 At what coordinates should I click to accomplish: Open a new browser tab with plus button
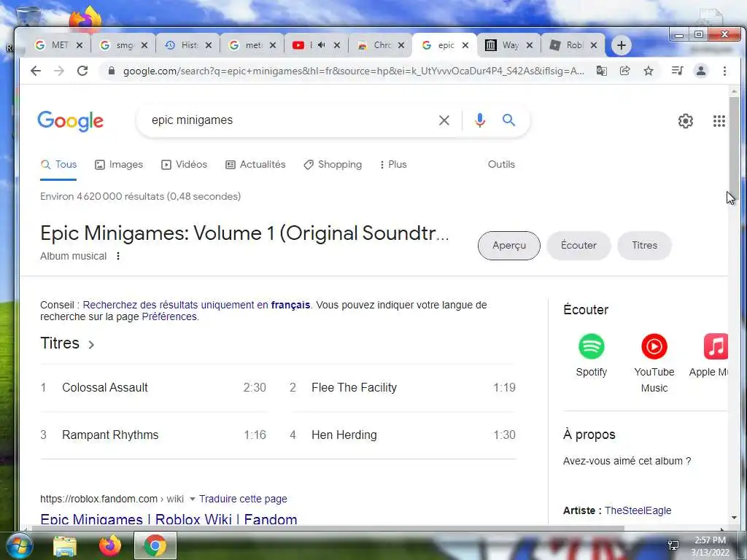click(x=622, y=45)
